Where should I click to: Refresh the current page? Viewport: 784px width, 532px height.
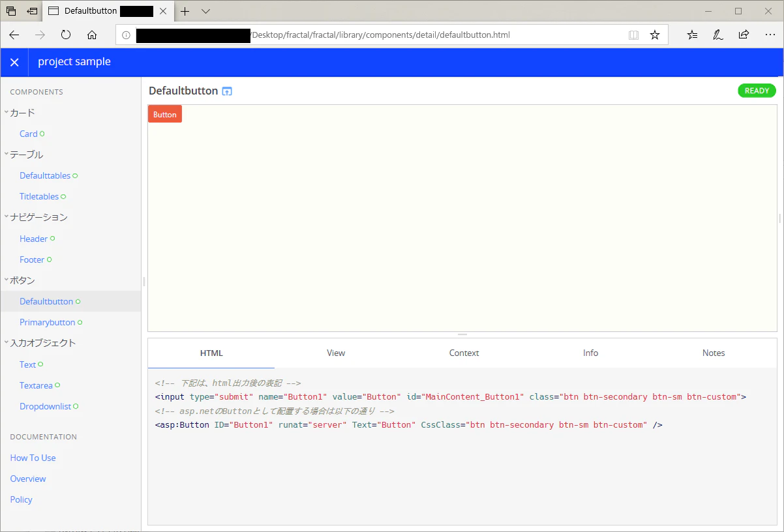(x=66, y=35)
